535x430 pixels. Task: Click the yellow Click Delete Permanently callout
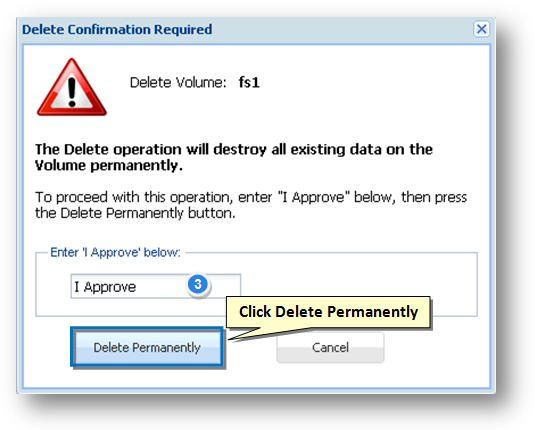[328, 312]
